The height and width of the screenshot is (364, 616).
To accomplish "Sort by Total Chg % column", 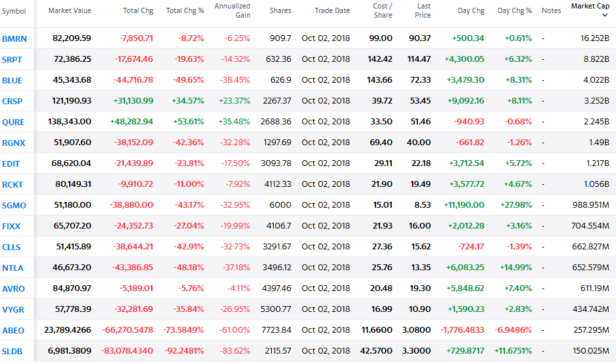I will click(x=184, y=11).
